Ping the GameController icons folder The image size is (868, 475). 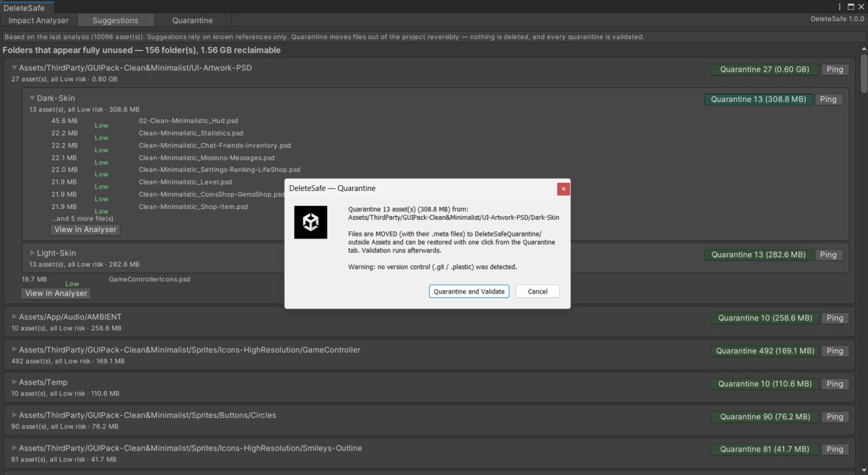(x=835, y=351)
